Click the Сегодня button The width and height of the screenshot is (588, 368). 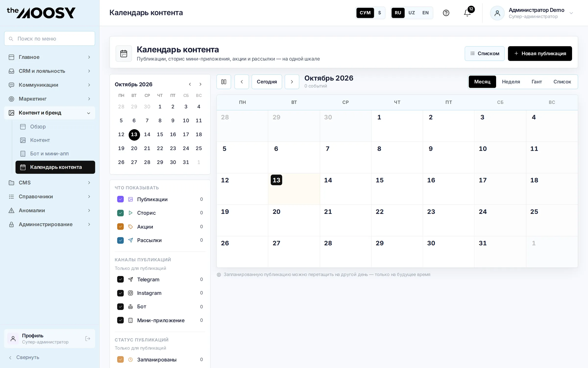(x=267, y=82)
